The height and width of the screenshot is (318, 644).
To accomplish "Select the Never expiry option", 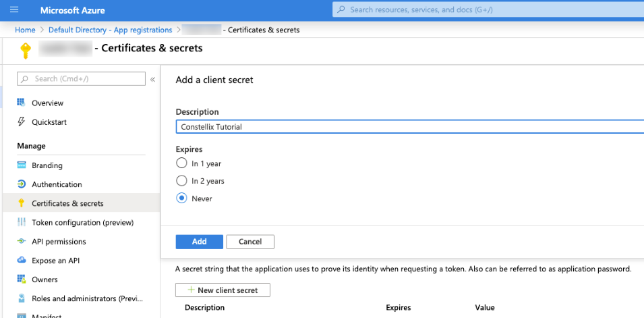I will [181, 198].
